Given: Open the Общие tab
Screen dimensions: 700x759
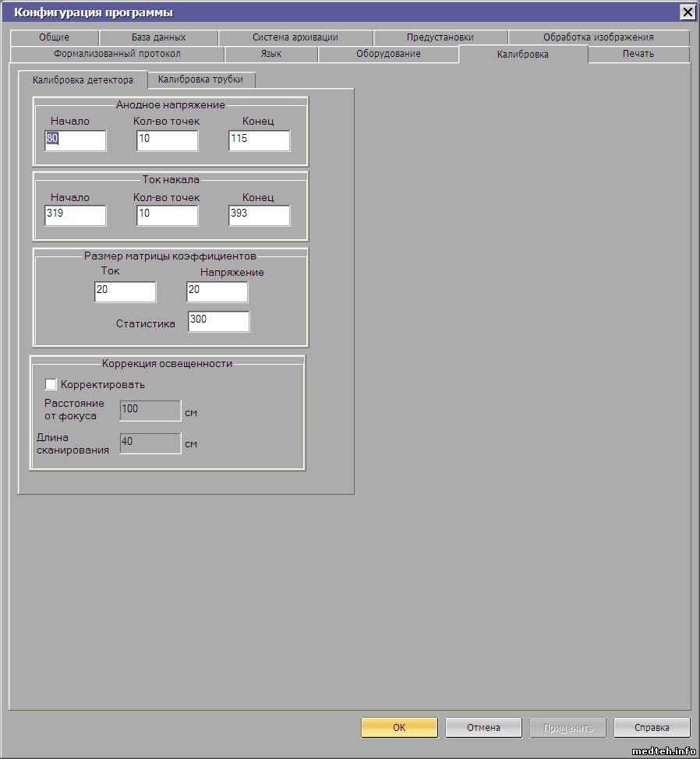Looking at the screenshot, I should [x=54, y=37].
